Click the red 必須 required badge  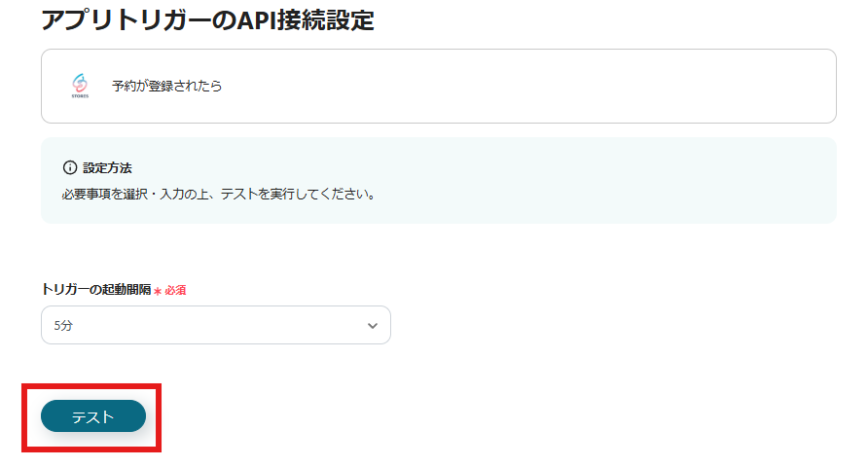coord(175,291)
